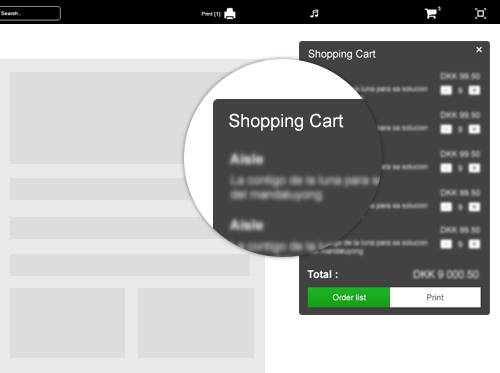Close the Shopping Cart panel
The width and height of the screenshot is (500, 373).
(479, 50)
